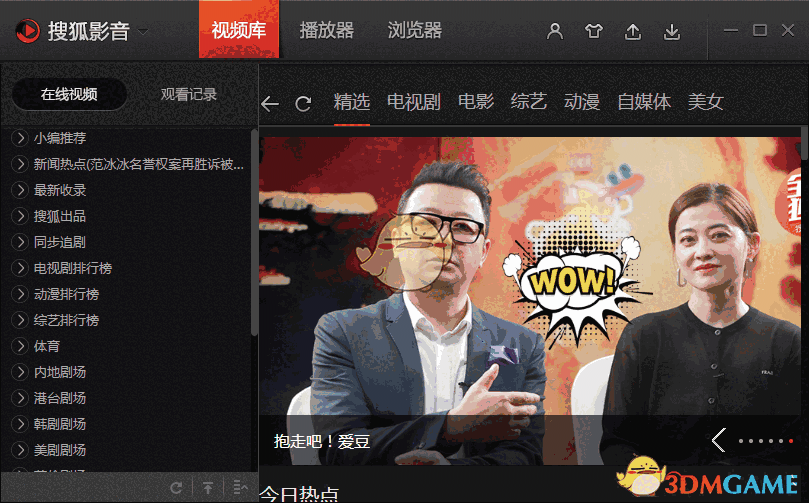Open the 电视剧 category

click(414, 102)
